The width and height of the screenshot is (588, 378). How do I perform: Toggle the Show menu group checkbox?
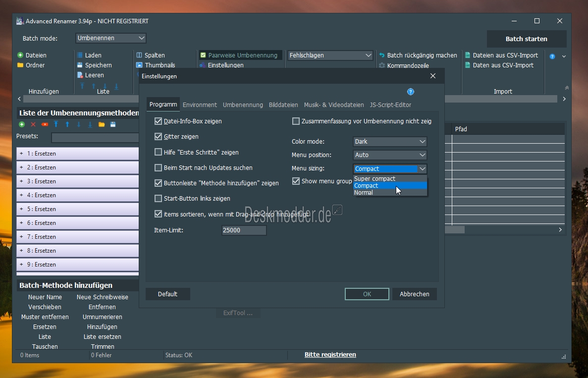(x=296, y=181)
